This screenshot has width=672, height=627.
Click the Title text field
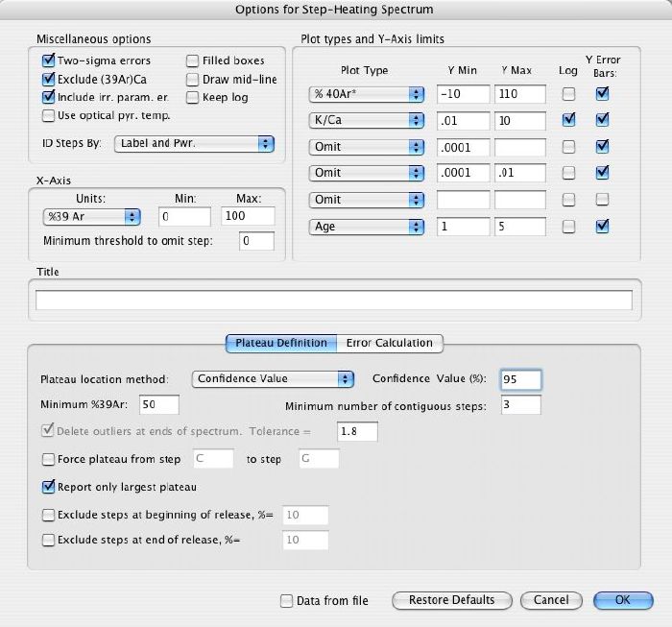coord(334,300)
